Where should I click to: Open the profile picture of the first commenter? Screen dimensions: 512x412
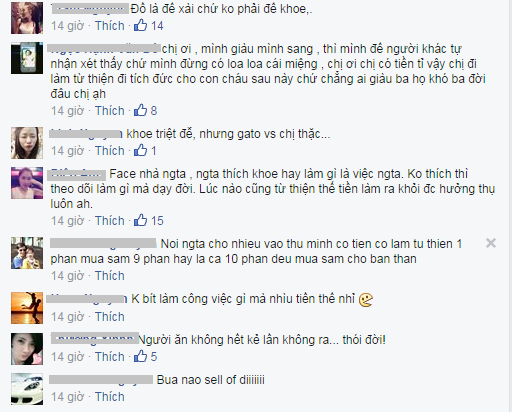click(x=27, y=18)
